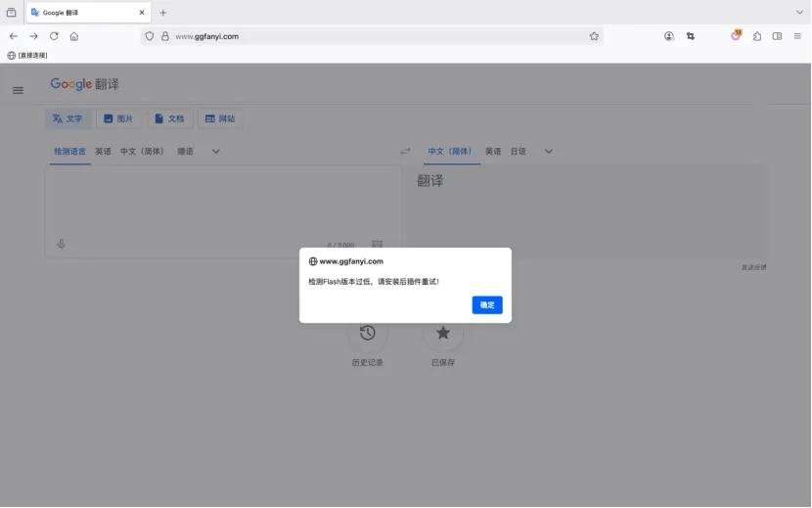Select the 图片 translation mode tab
This screenshot has width=812, height=508.
point(118,118)
